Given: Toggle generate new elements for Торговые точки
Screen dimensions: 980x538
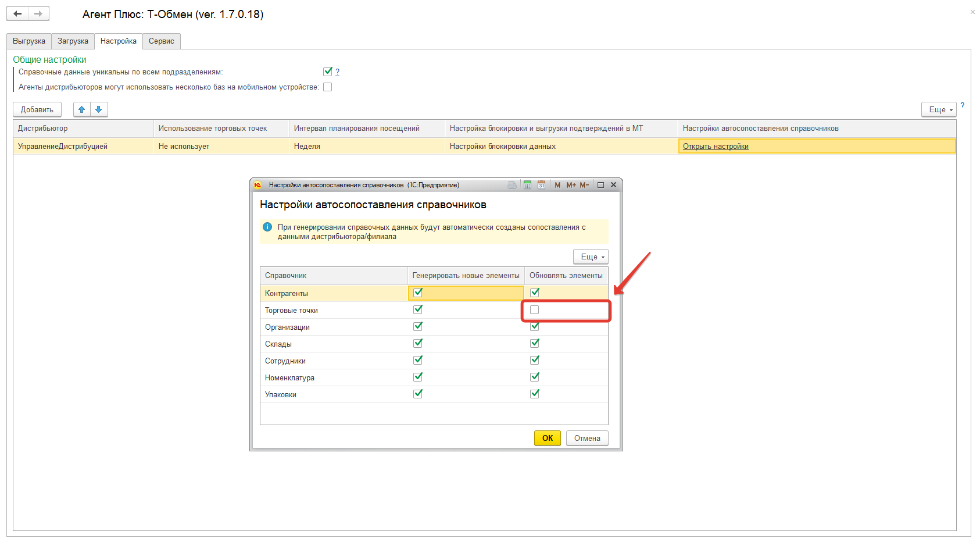Looking at the screenshot, I should (x=418, y=309).
